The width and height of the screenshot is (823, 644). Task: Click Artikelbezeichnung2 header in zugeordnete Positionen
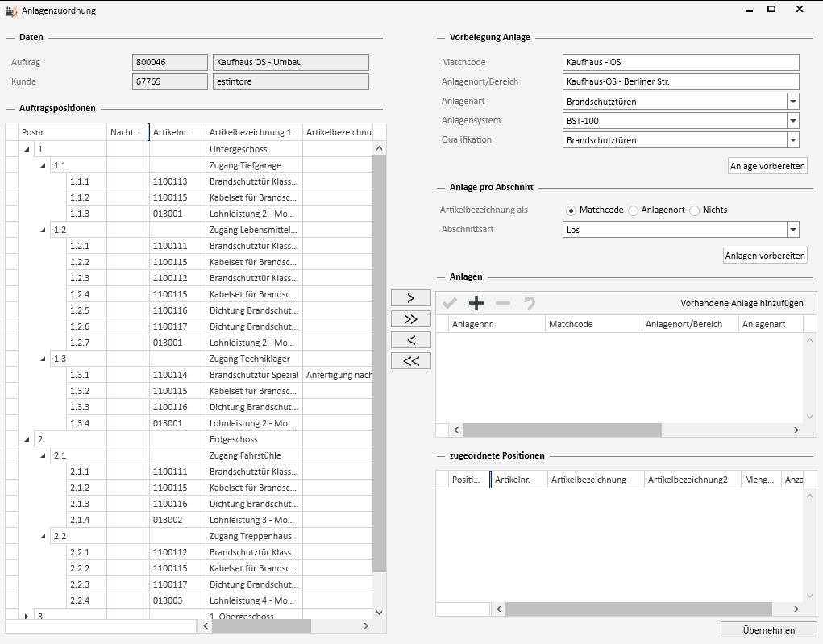pyautogui.click(x=692, y=480)
